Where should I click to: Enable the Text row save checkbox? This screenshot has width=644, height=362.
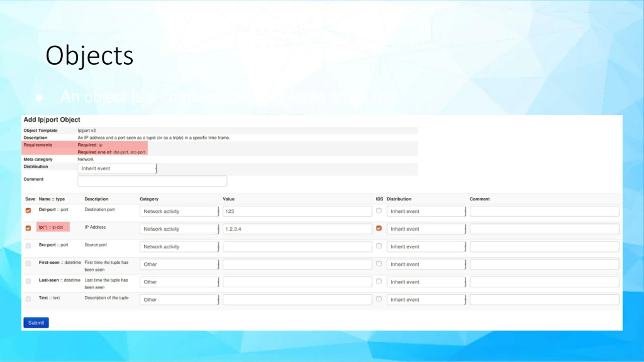coord(28,299)
